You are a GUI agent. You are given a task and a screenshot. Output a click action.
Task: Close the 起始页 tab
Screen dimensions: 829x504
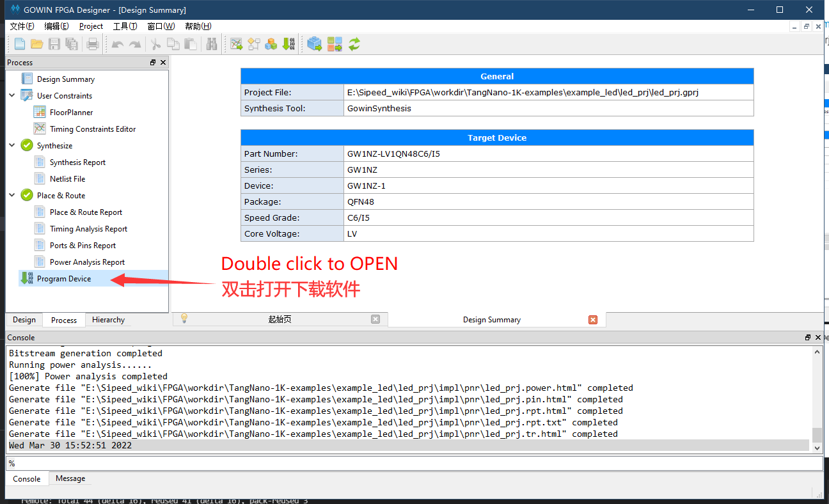375,319
